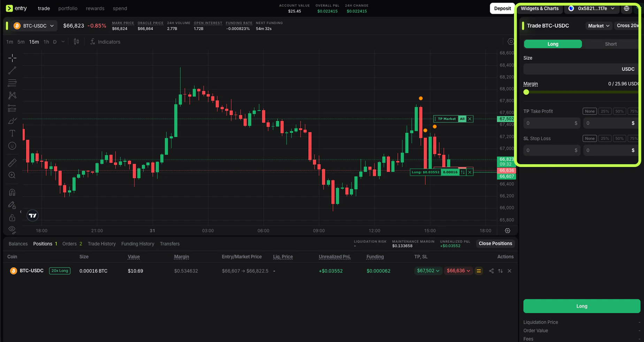Select the 1h timeframe
644x342 pixels.
(x=46, y=42)
